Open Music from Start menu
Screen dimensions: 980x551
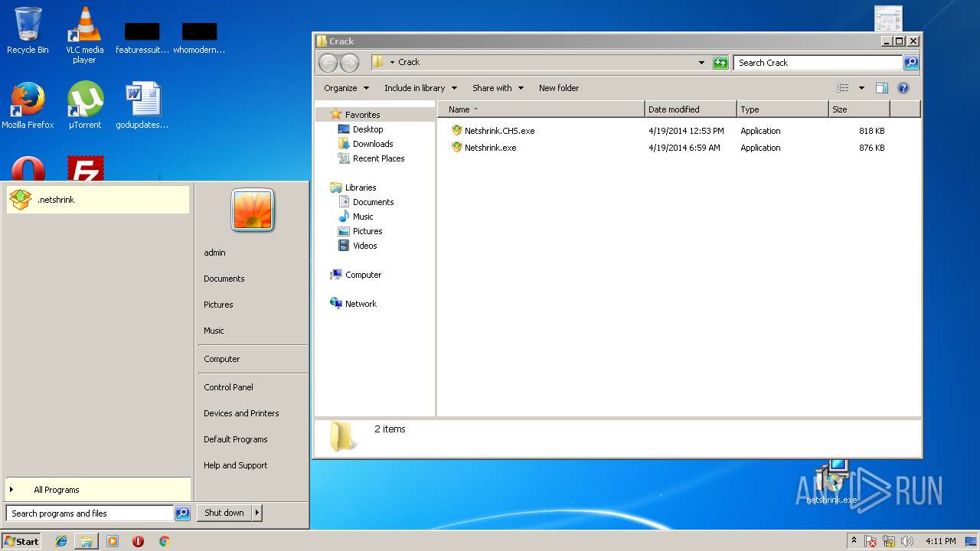tap(214, 331)
